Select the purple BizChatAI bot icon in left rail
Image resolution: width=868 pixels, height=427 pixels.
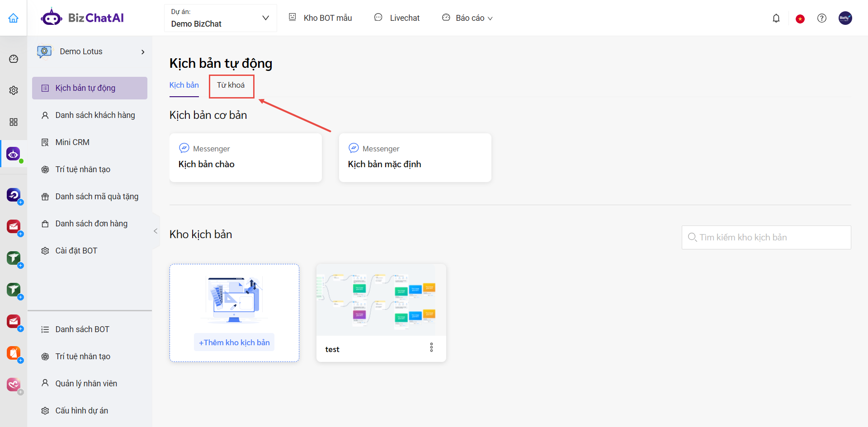click(x=14, y=154)
